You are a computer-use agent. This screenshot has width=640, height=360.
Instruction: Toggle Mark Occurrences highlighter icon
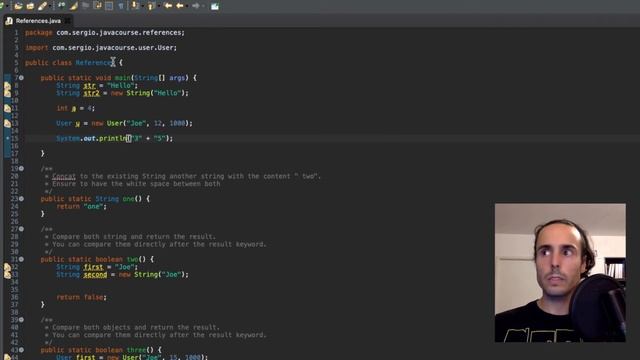tap(74, 6)
